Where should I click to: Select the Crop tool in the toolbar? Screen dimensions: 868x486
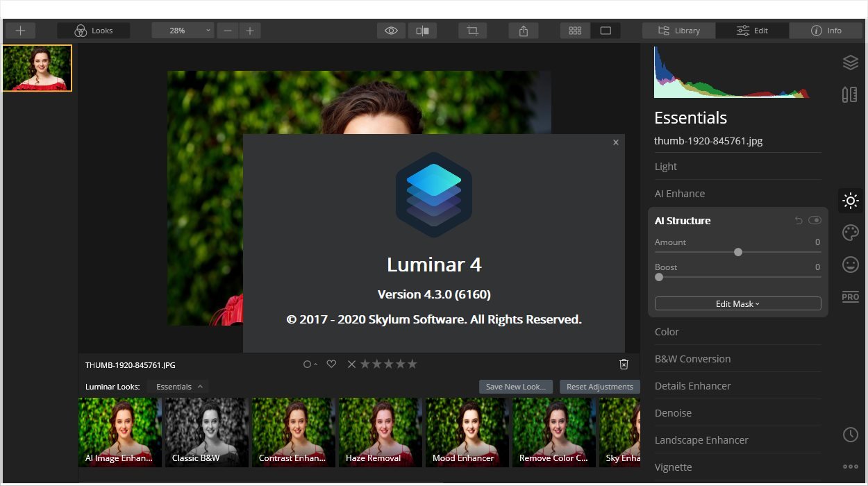pos(473,31)
